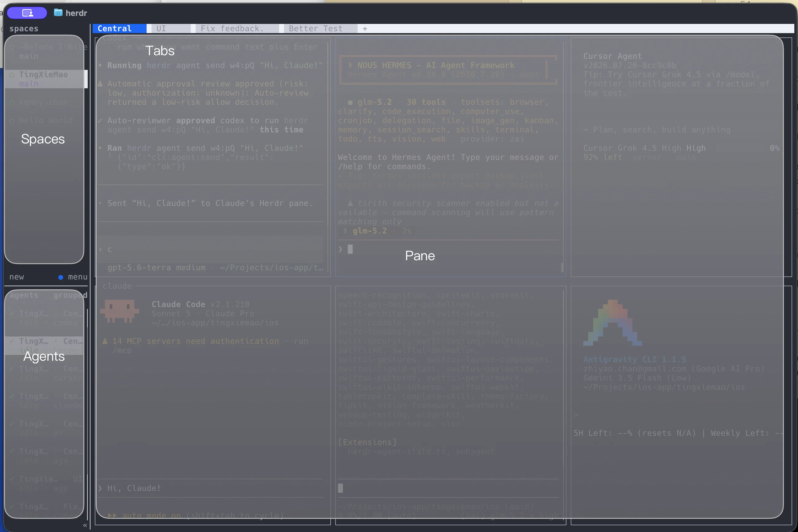The height and width of the screenshot is (532, 798).
Task: Click the Claude Code pixel mascot icon
Action: (120, 310)
